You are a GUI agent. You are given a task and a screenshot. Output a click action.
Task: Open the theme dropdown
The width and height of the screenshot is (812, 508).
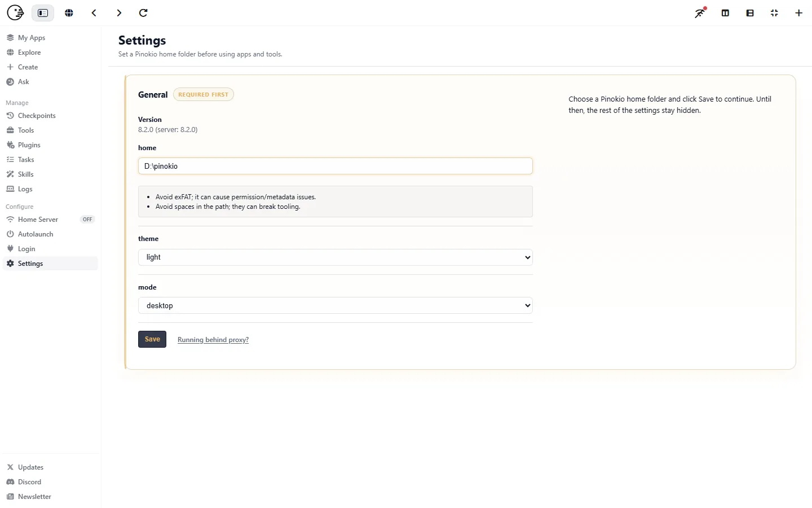(x=336, y=257)
